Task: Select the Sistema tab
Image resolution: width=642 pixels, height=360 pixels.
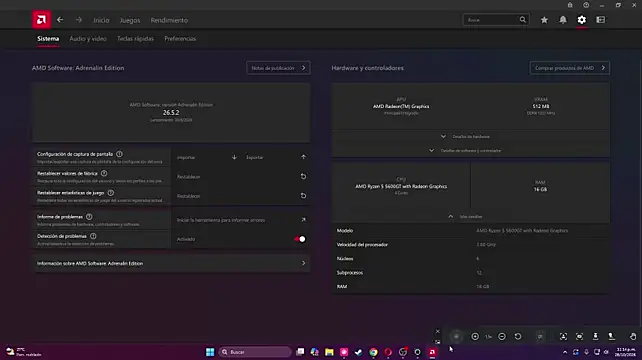Action: pyautogui.click(x=48, y=38)
